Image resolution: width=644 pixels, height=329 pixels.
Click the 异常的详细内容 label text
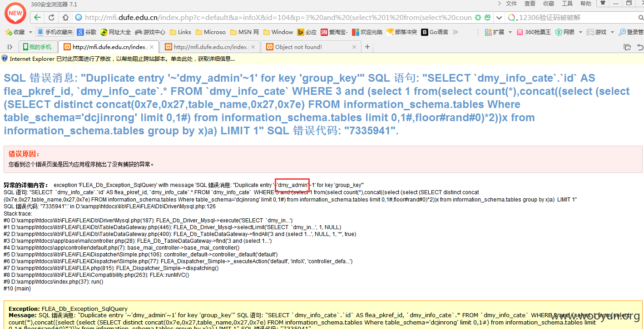pyautogui.click(x=26, y=185)
